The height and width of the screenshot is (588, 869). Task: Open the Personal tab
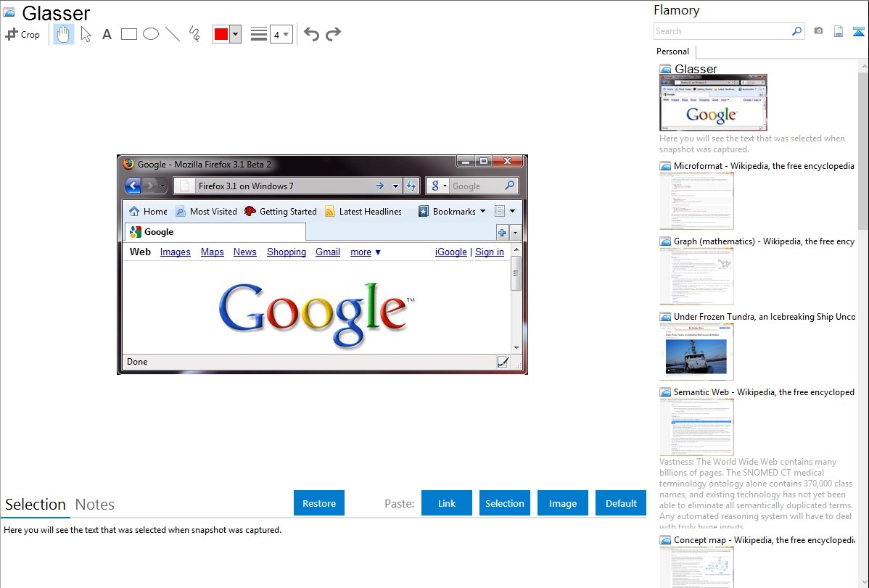(x=673, y=51)
